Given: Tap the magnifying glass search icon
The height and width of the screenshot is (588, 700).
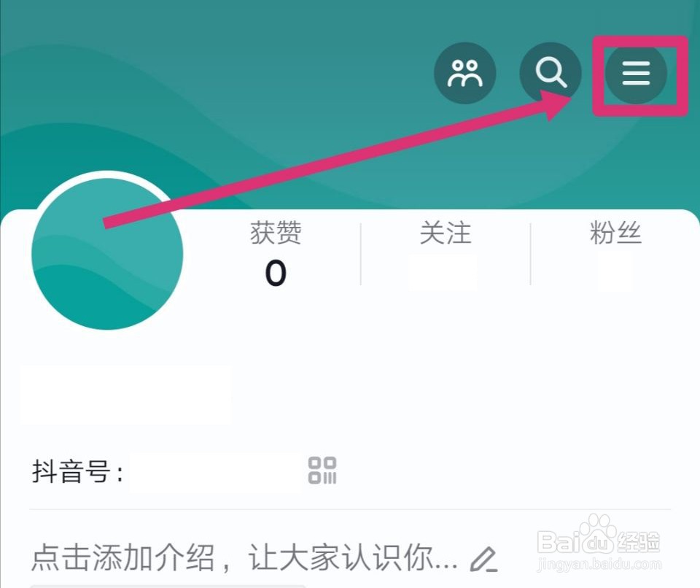Looking at the screenshot, I should pos(551,73).
